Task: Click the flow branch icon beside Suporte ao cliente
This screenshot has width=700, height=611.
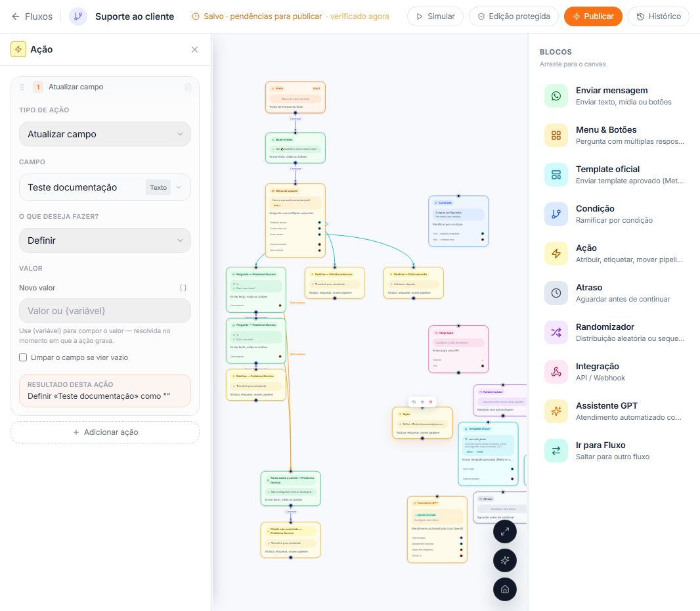Action: 78,16
